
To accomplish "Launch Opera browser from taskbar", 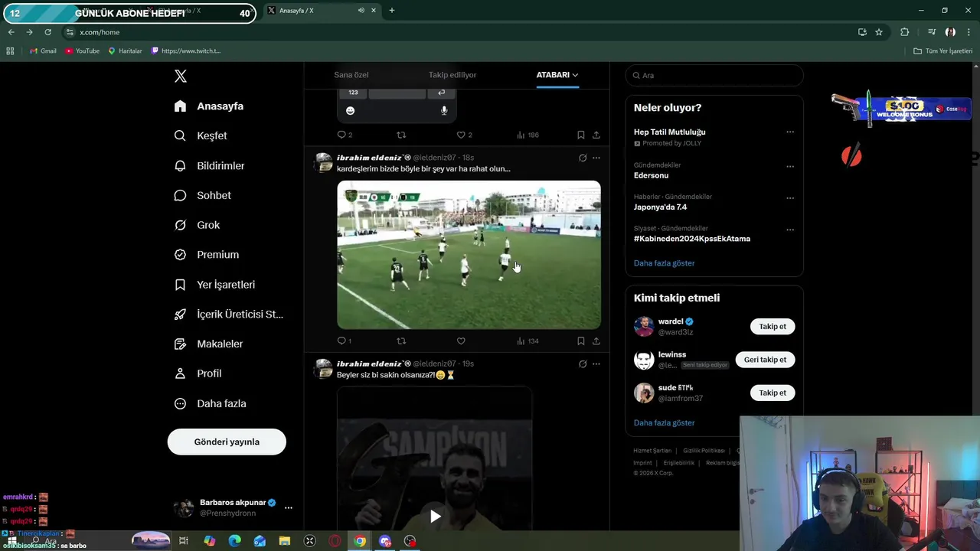I will [335, 541].
